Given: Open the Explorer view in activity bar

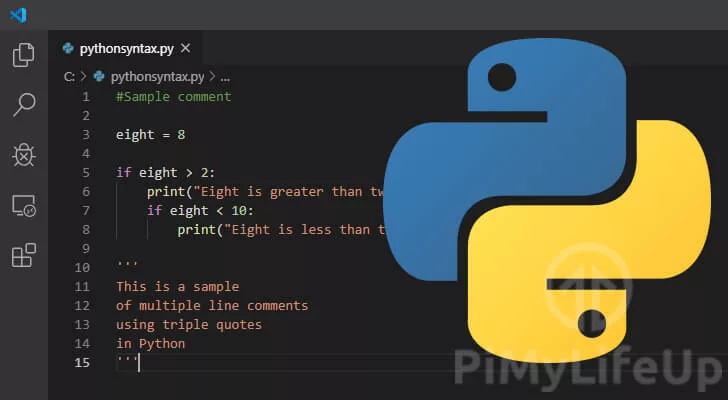Looking at the screenshot, I should (23, 55).
